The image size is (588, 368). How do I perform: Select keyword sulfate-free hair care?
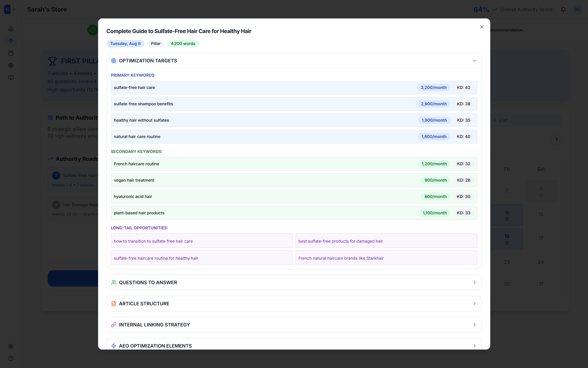click(294, 88)
